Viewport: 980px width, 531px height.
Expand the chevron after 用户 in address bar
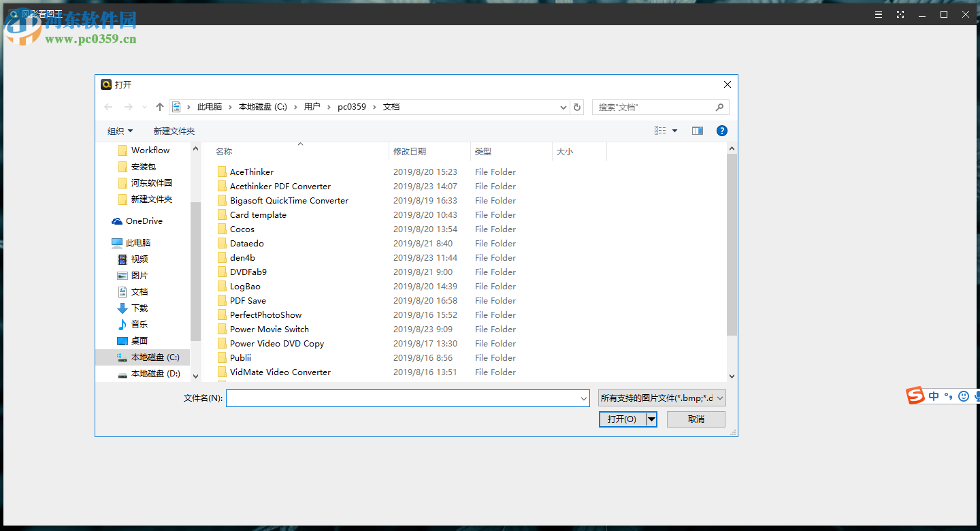[x=329, y=107]
